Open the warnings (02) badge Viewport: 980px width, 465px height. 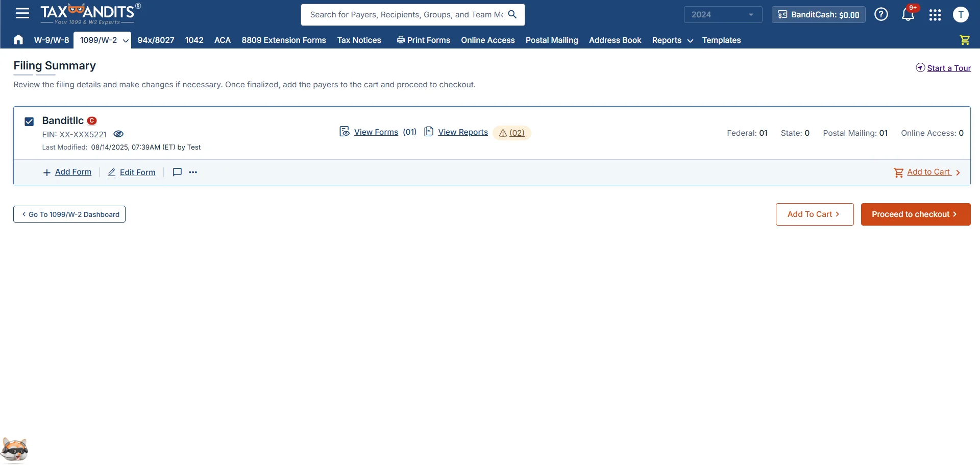pos(512,133)
